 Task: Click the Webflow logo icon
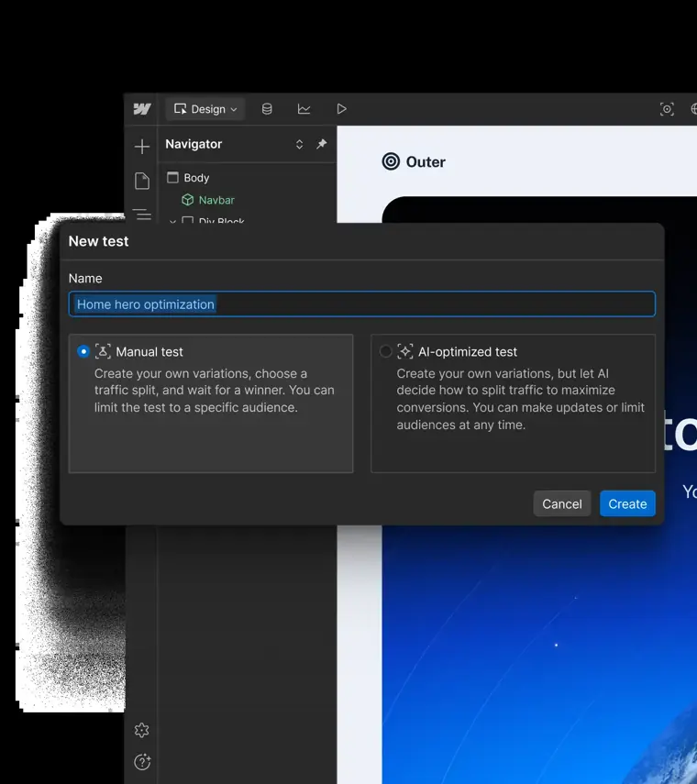[x=142, y=109]
